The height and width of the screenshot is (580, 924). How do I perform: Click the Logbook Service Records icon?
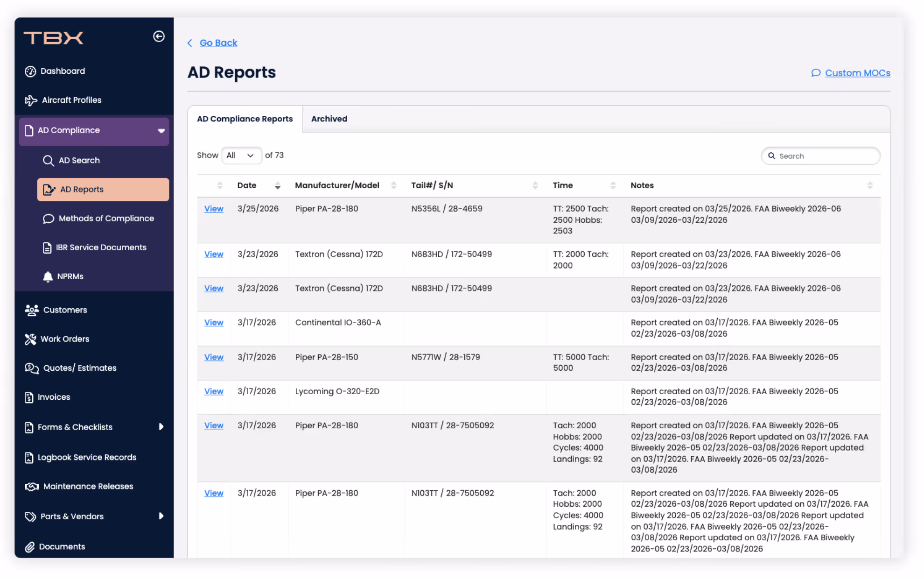[29, 458]
